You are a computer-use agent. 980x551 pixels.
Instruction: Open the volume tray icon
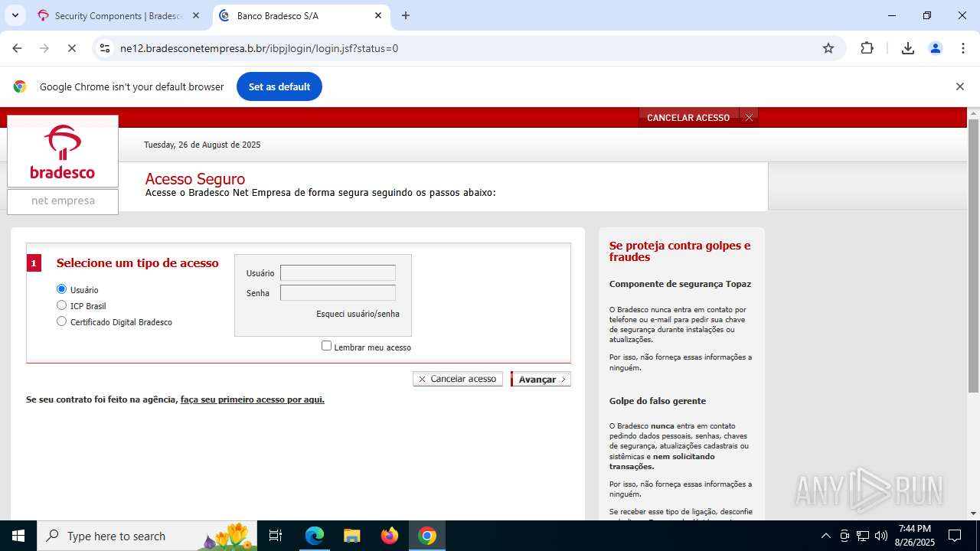[881, 536]
